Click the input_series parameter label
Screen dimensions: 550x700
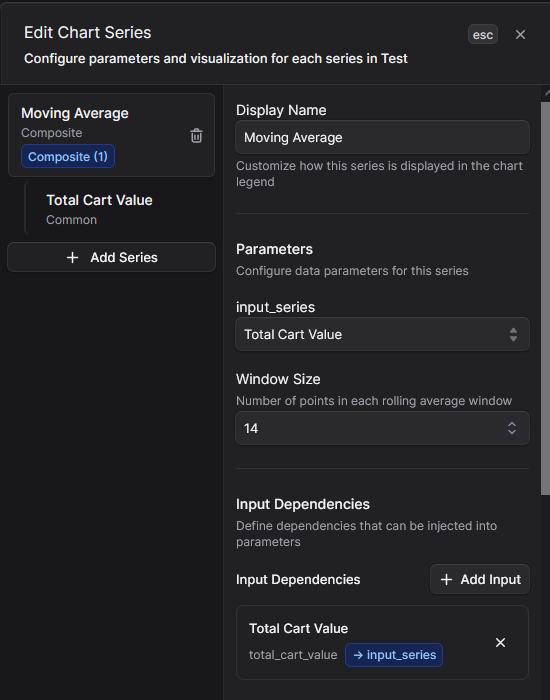[275, 307]
